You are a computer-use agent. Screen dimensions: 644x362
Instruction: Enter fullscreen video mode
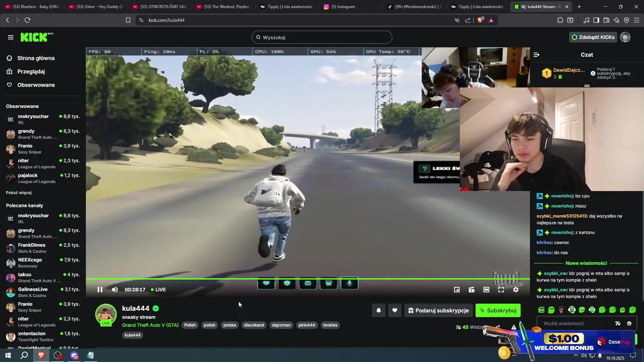501,290
